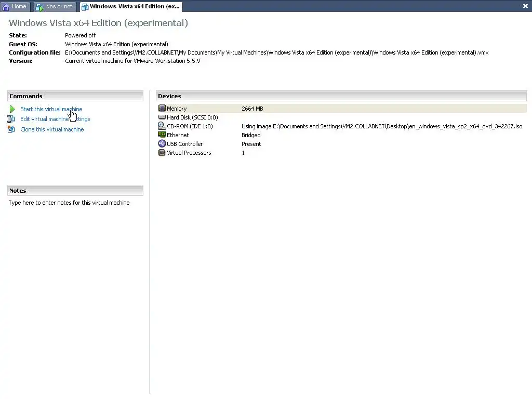
Task: Select the Windows Vista x64 Edition tab
Action: point(131,6)
